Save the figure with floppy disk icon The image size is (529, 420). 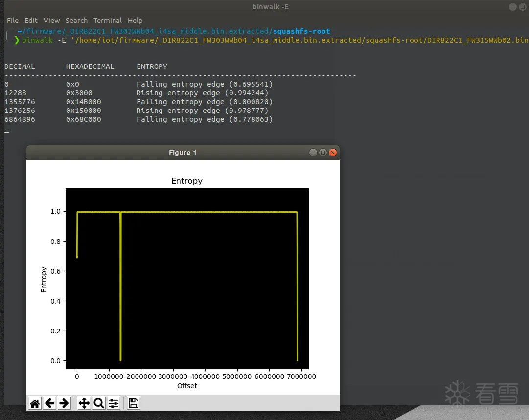134,403
